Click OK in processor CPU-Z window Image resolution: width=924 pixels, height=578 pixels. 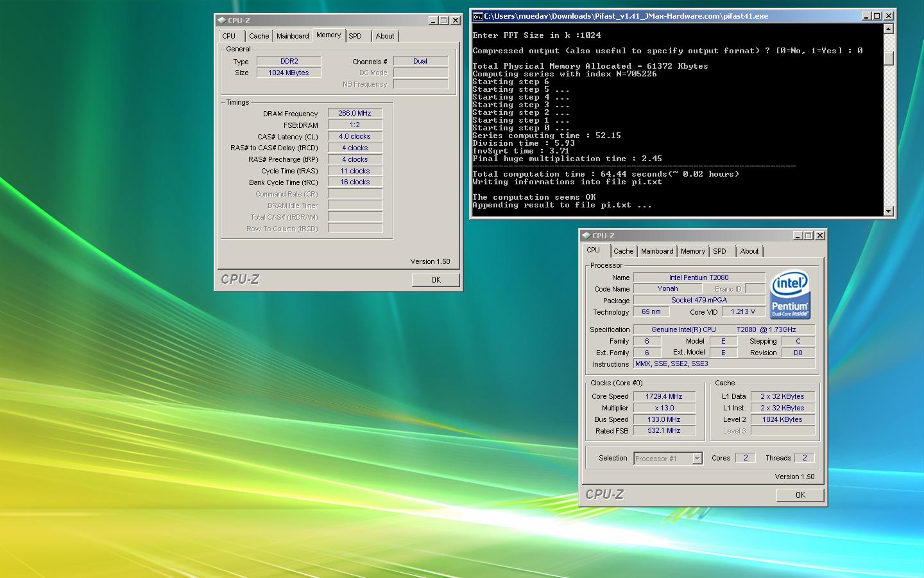coord(800,495)
